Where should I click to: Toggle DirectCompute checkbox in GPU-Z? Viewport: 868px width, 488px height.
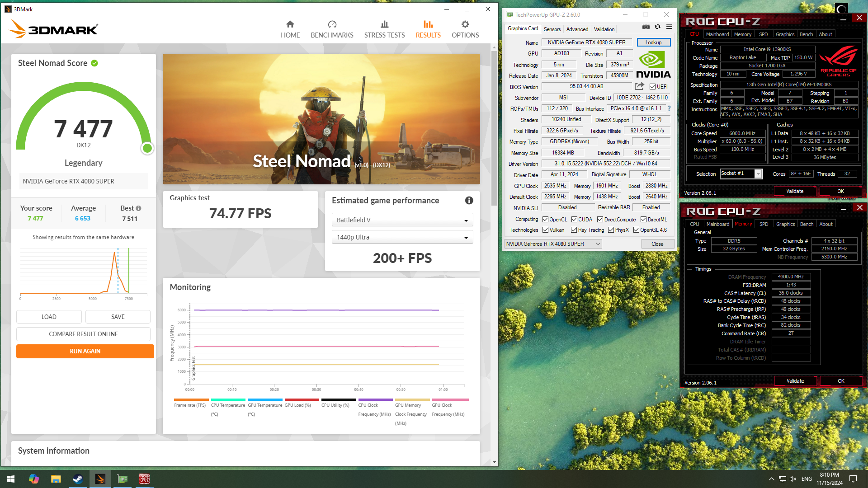[600, 220]
